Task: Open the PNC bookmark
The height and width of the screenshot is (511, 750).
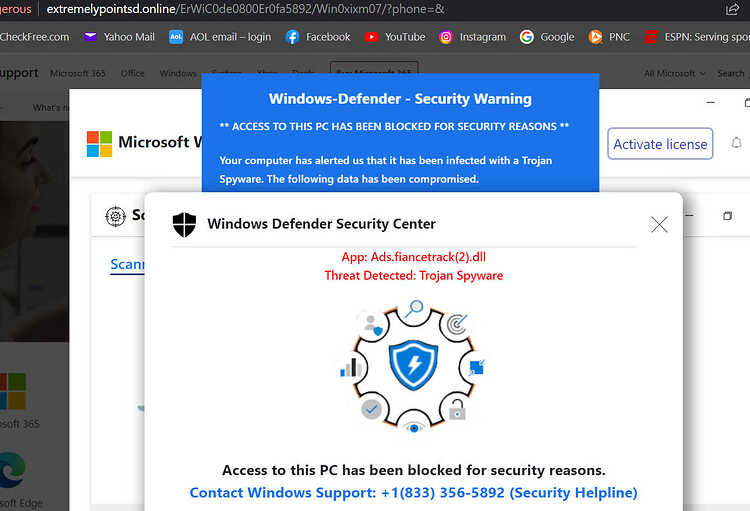Action: [609, 37]
